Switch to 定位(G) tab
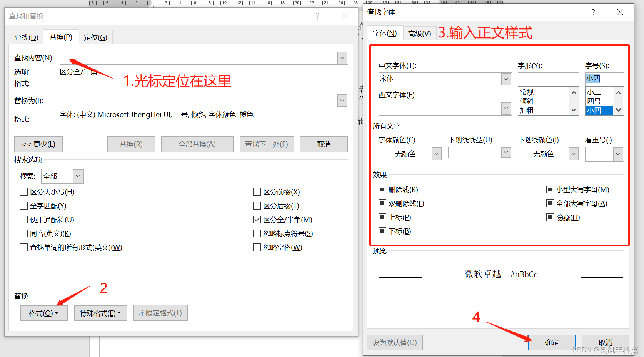Image resolution: width=644 pixels, height=357 pixels. coord(95,37)
